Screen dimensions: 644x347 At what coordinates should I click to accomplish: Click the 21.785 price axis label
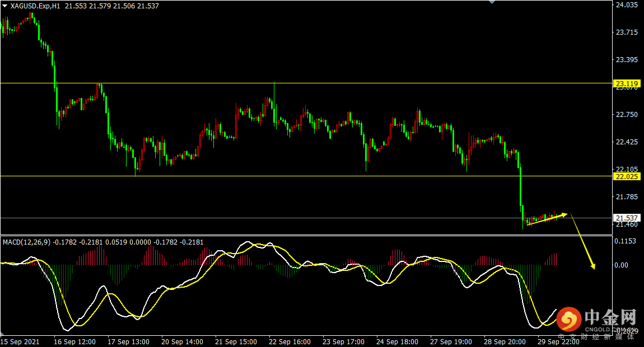click(626, 197)
